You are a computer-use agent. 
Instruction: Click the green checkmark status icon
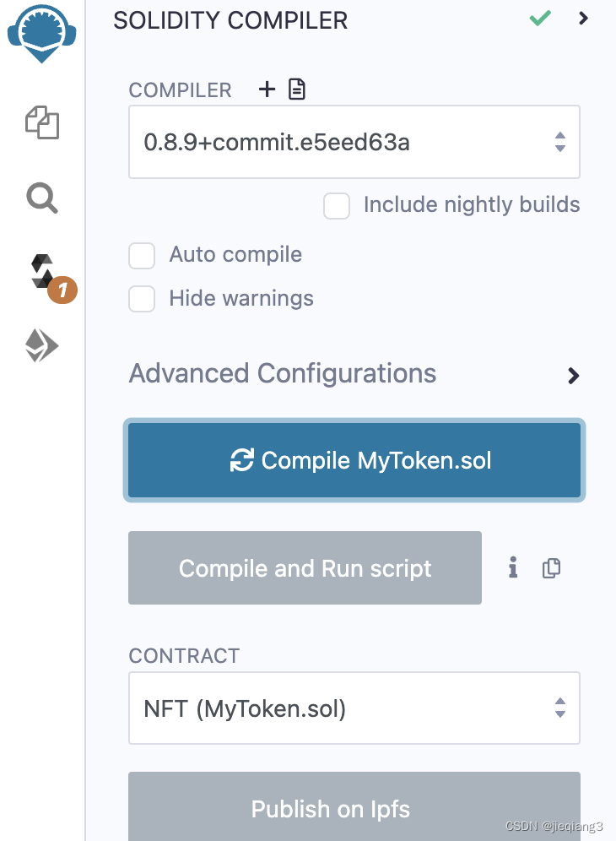(x=540, y=18)
